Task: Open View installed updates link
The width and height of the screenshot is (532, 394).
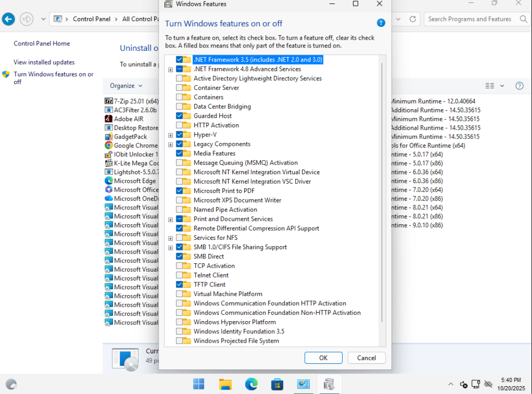Action: point(44,62)
